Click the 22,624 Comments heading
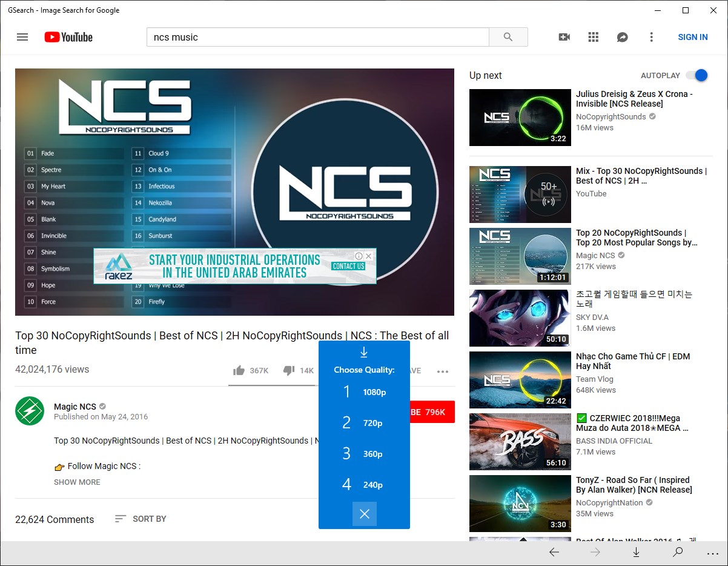This screenshot has width=728, height=566. [x=55, y=519]
